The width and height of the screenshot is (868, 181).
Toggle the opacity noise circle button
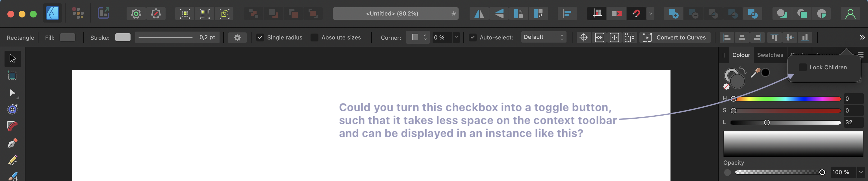[728, 172]
